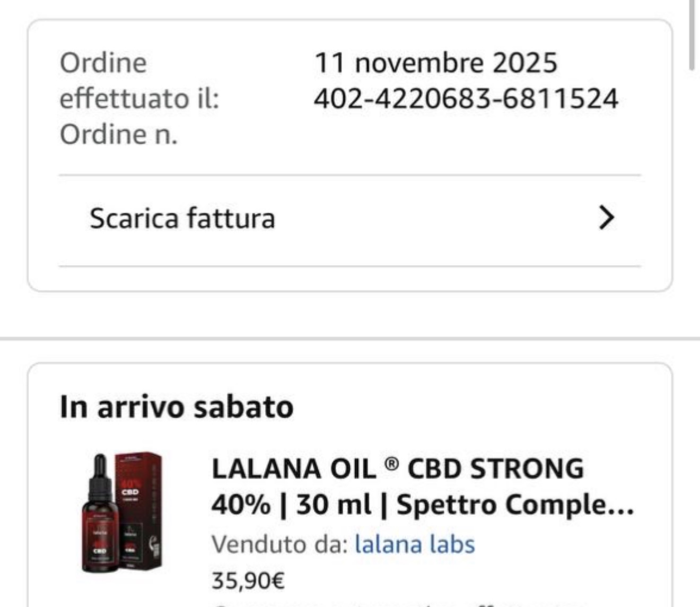This screenshot has width=700, height=607.
Task: Click the vertical scrollbar thumb
Action: click(x=692, y=34)
